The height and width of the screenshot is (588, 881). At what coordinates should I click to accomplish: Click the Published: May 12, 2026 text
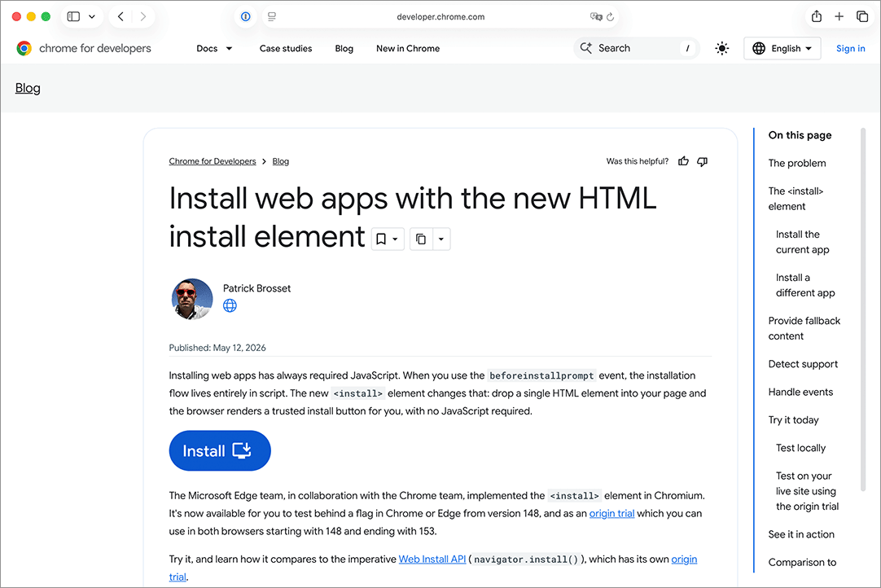coord(217,348)
